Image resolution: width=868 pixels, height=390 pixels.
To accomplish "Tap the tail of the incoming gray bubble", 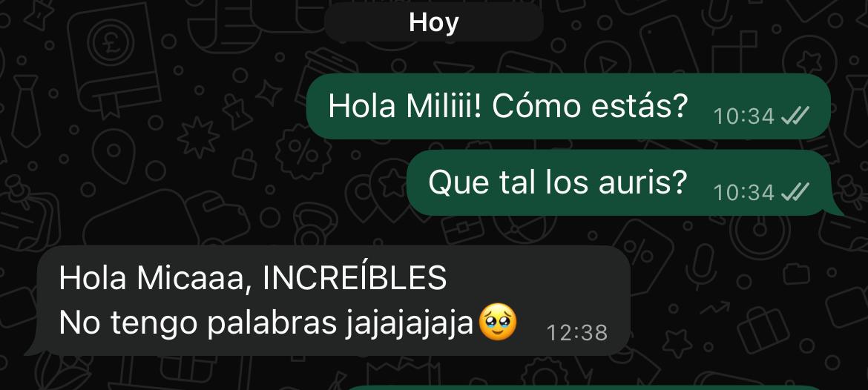I will point(33,348).
